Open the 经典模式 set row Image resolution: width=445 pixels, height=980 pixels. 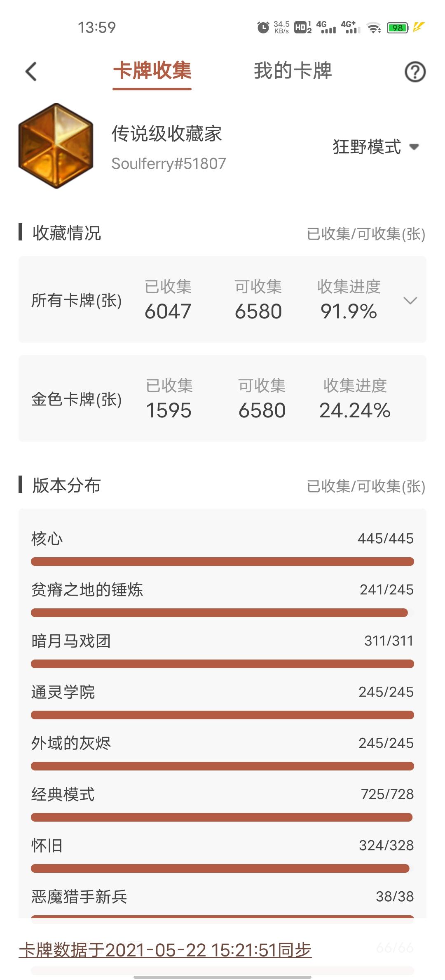click(222, 803)
